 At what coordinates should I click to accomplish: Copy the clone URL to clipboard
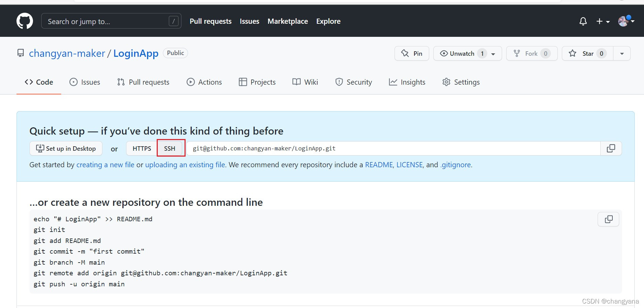611,148
